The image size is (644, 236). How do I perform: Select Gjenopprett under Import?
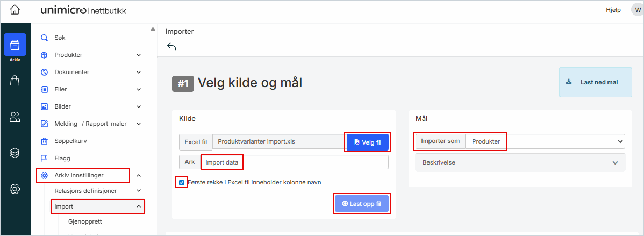coord(85,221)
